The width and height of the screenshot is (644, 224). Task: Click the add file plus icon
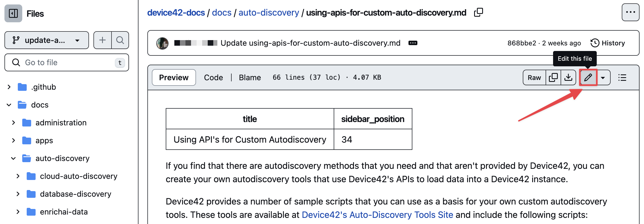[103, 40]
